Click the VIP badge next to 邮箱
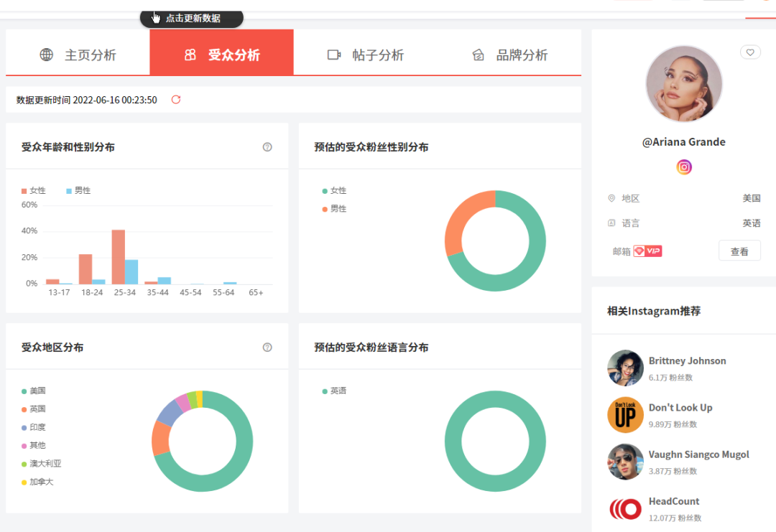 (647, 251)
